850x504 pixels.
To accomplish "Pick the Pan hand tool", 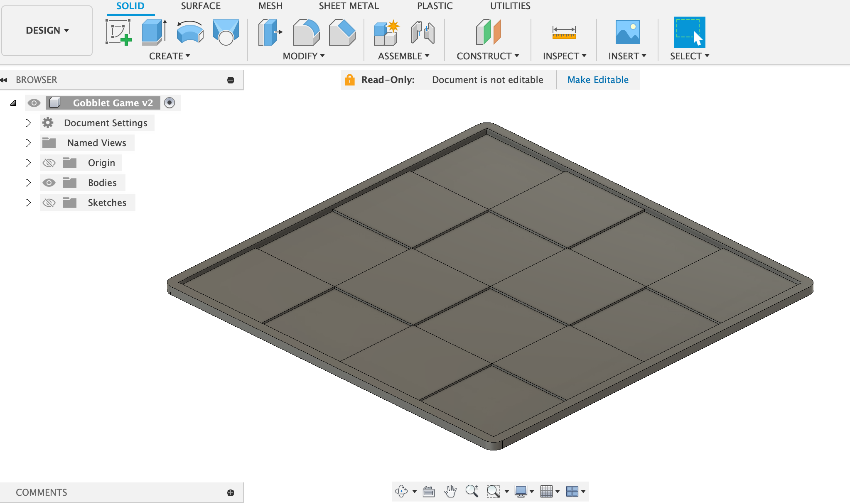I will tap(450, 491).
